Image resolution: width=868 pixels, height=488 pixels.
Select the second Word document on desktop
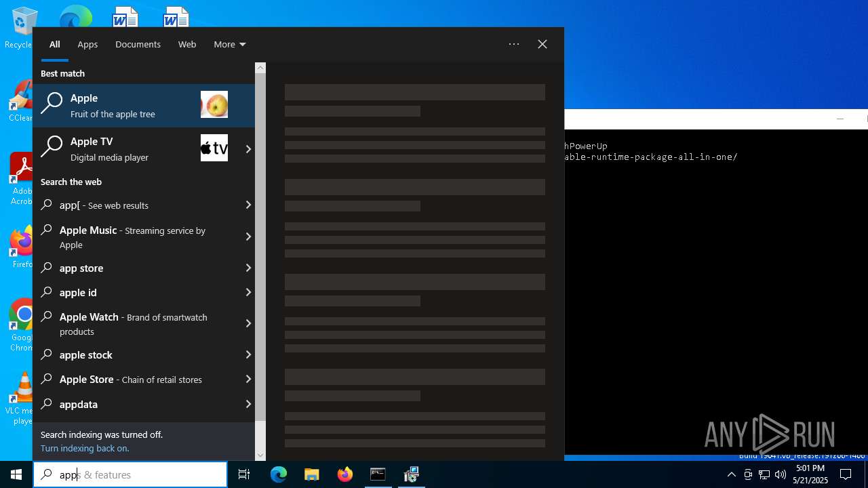click(x=176, y=16)
